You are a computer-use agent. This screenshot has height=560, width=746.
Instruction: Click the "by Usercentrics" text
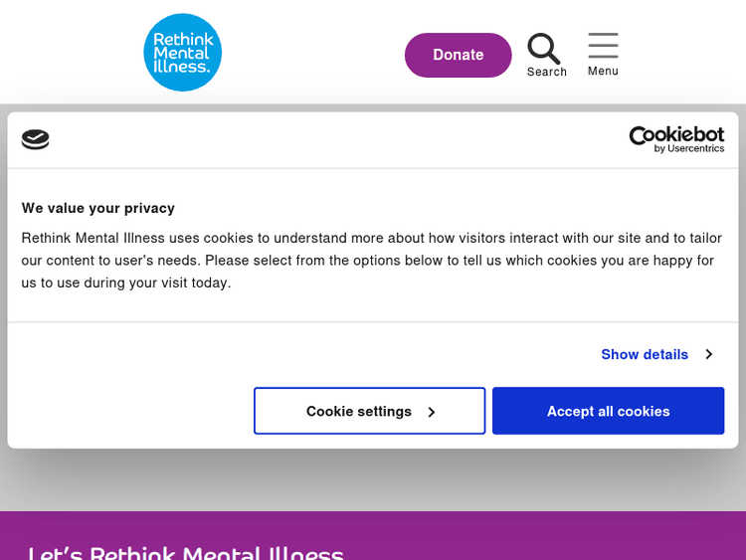pyautogui.click(x=689, y=149)
